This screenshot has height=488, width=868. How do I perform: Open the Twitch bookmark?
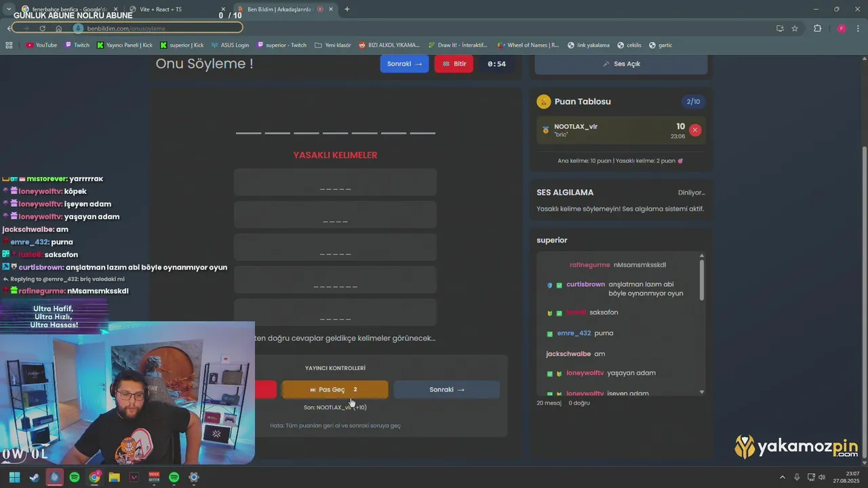pyautogui.click(x=77, y=45)
